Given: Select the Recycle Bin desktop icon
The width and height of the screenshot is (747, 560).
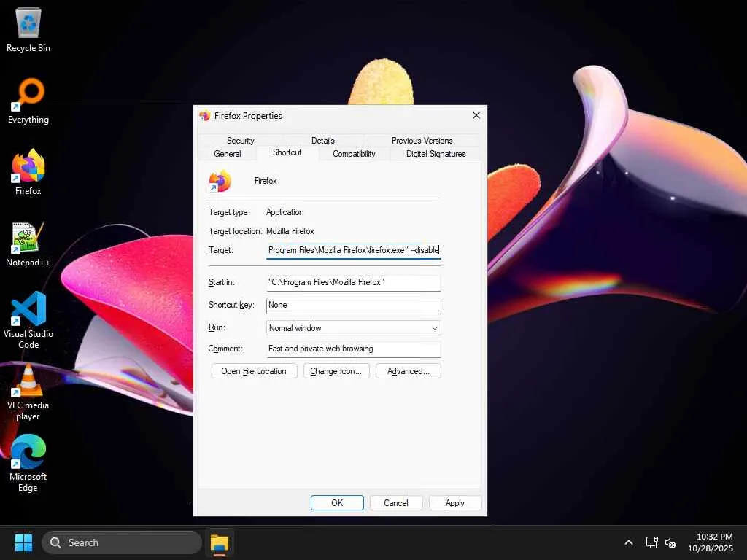Looking at the screenshot, I should click(x=28, y=29).
